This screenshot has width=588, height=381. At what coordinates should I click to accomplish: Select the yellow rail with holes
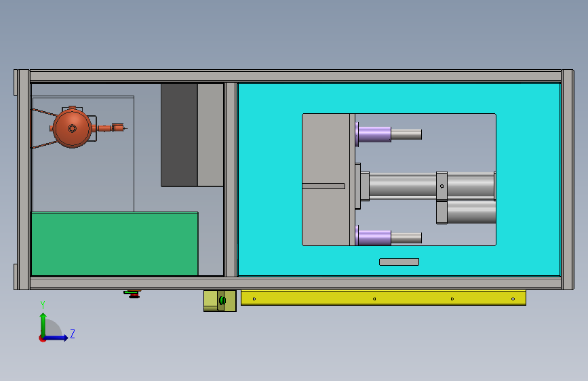(383, 298)
